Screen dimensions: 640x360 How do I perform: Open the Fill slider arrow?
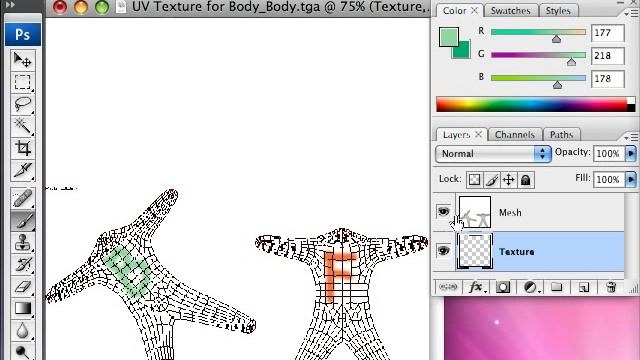point(631,180)
